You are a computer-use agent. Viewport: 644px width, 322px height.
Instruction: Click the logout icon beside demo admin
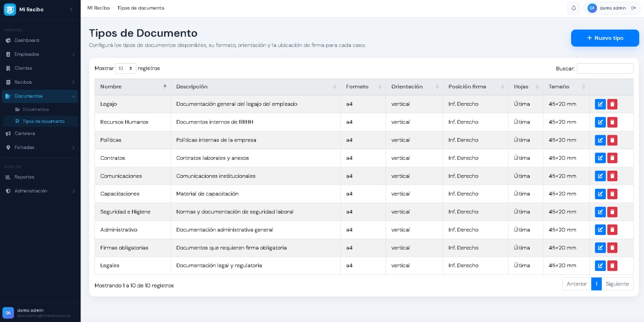[634, 8]
